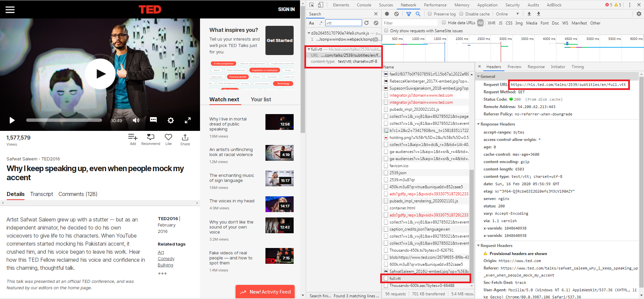
Task: Open the video player settings gear
Action: tap(171, 120)
